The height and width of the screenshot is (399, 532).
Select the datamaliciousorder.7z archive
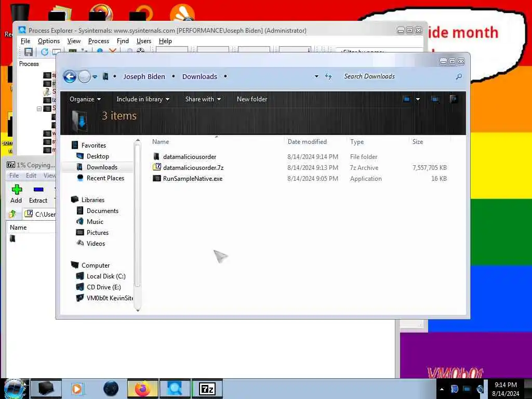[193, 168]
